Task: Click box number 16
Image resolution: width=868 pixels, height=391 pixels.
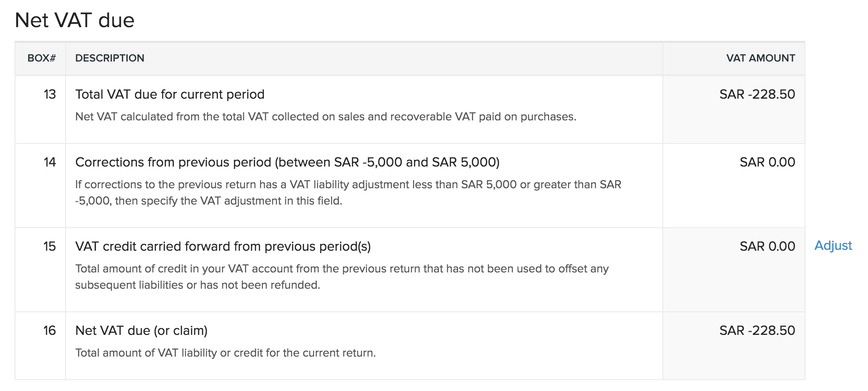Action: pyautogui.click(x=49, y=331)
